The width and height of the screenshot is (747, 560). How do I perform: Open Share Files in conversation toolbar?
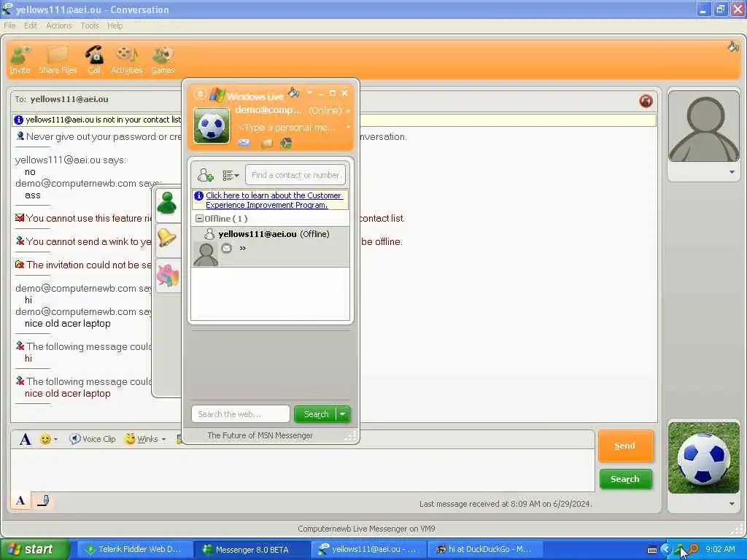tap(58, 60)
